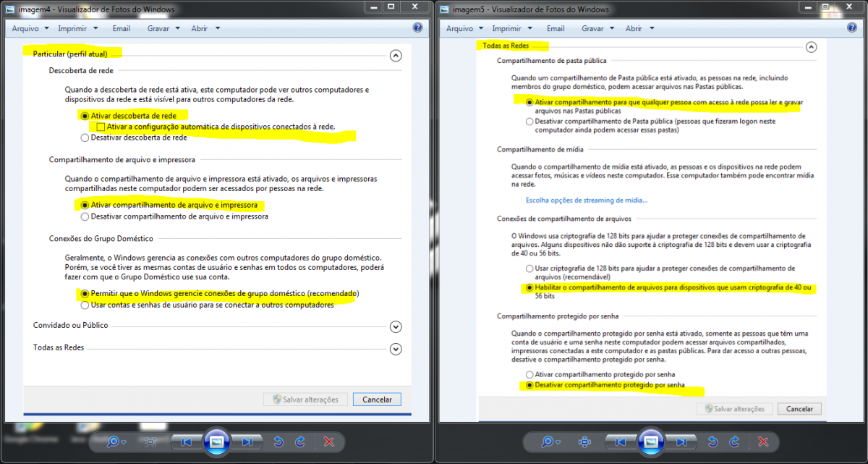The width and height of the screenshot is (868, 464).
Task: Choose 'Usar contas e senhas de usuário' option
Action: (x=85, y=305)
